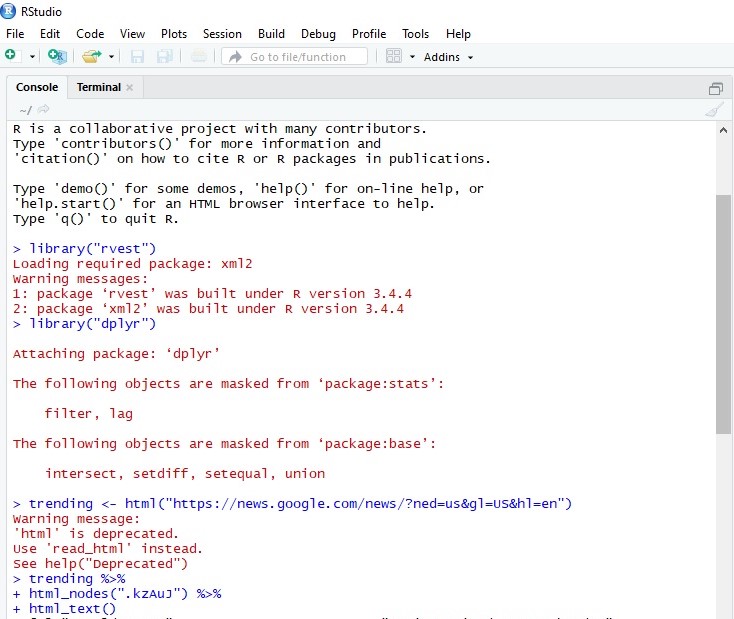Open the Profile menu
This screenshot has width=734, height=619.
369,34
